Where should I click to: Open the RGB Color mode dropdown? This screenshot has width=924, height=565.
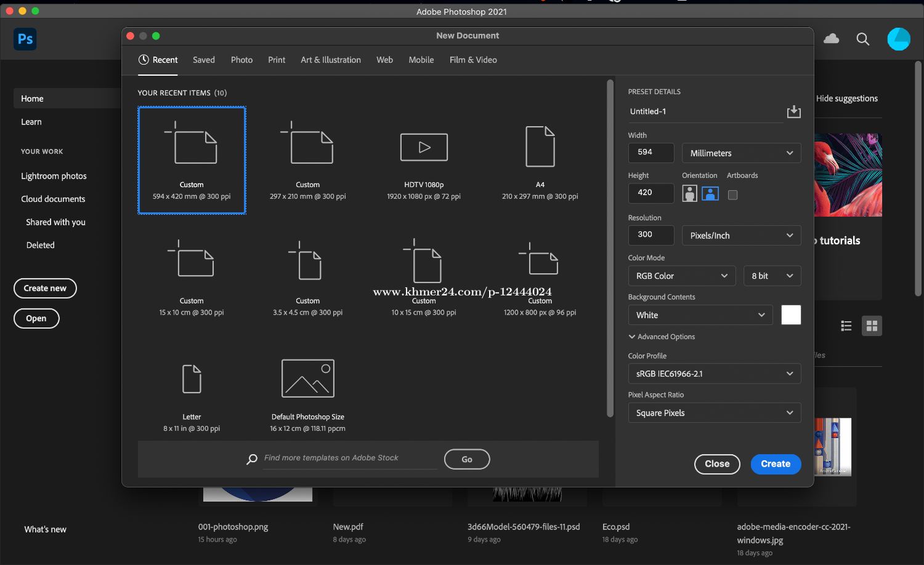point(681,276)
